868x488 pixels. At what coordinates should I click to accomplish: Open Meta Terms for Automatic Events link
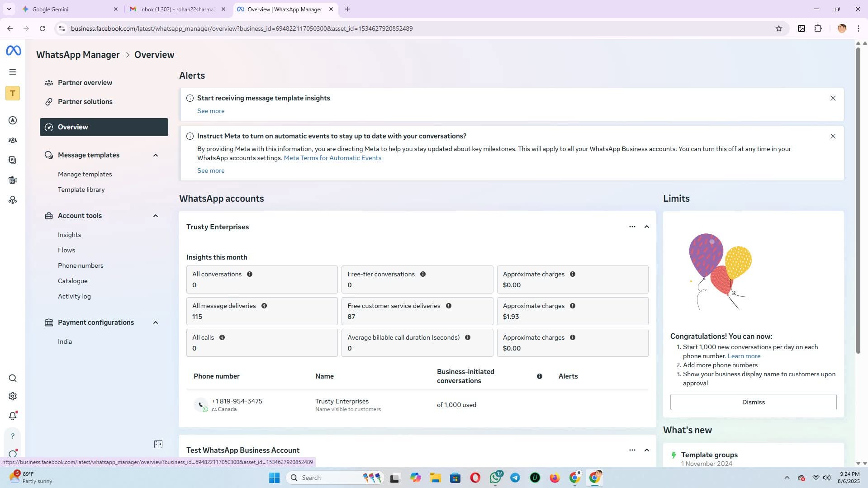coord(332,158)
